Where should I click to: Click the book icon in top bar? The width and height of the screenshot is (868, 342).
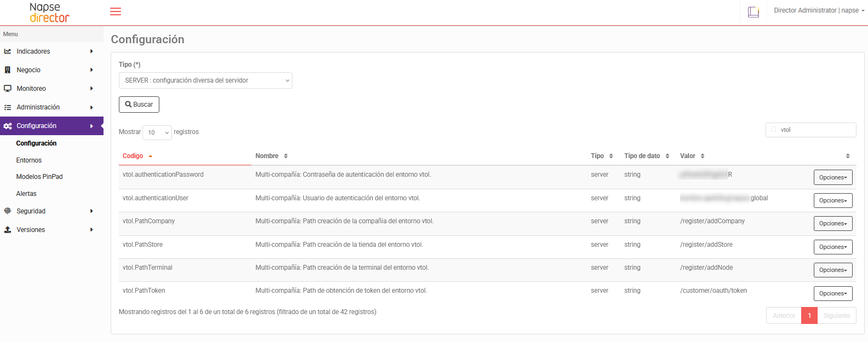tap(754, 12)
